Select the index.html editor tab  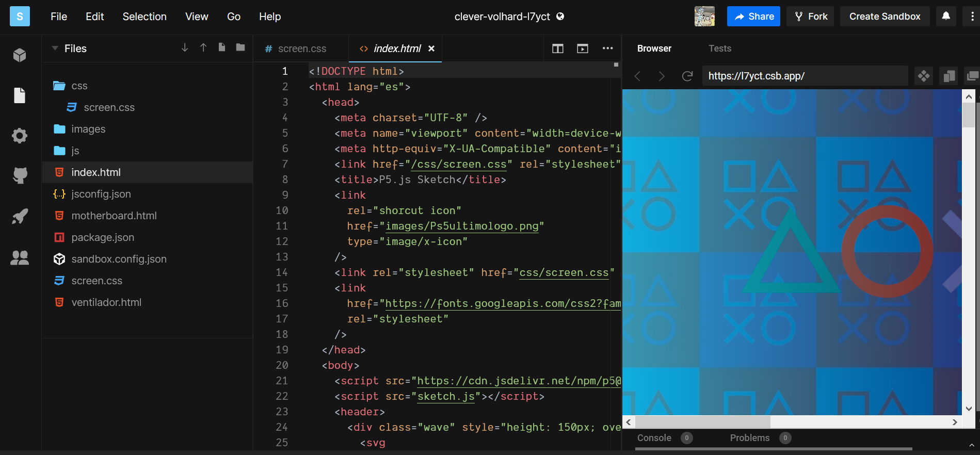click(x=395, y=48)
